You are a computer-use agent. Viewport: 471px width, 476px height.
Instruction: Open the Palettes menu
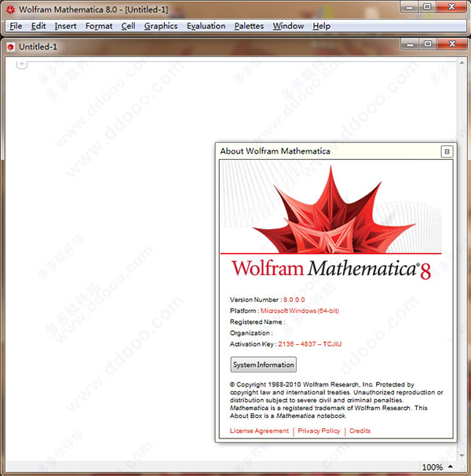pyautogui.click(x=249, y=26)
